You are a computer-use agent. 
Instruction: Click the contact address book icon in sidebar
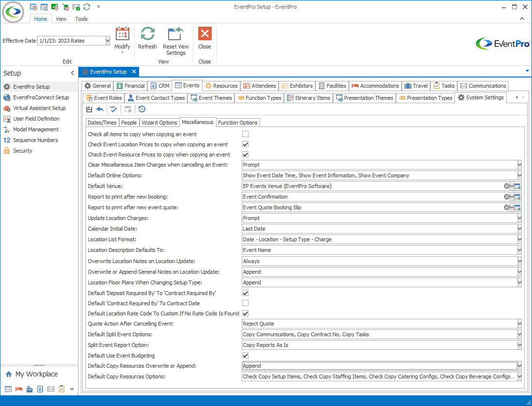[x=40, y=389]
